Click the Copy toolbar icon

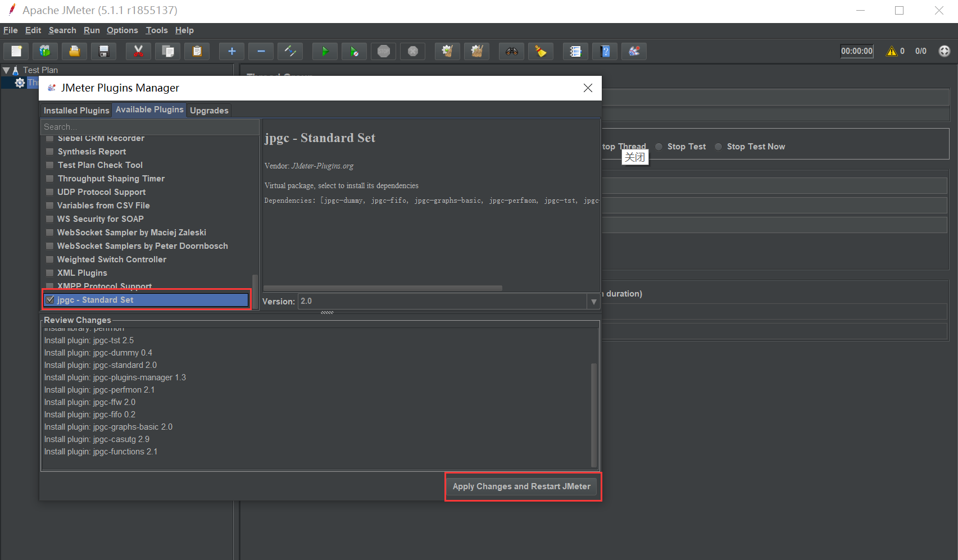pos(167,51)
